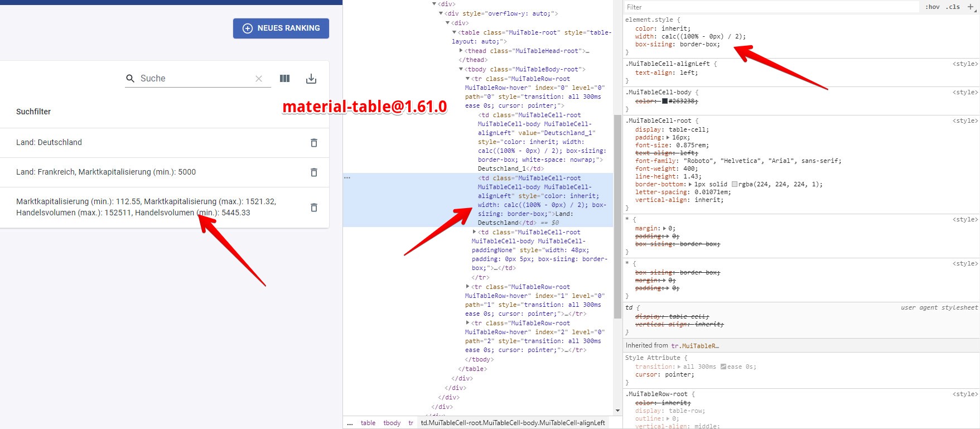Open the show columns icon

(x=284, y=79)
